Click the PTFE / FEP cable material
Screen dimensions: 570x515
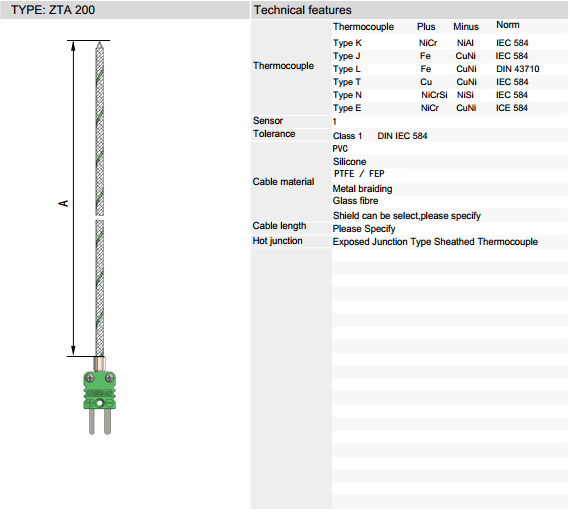tap(359, 174)
